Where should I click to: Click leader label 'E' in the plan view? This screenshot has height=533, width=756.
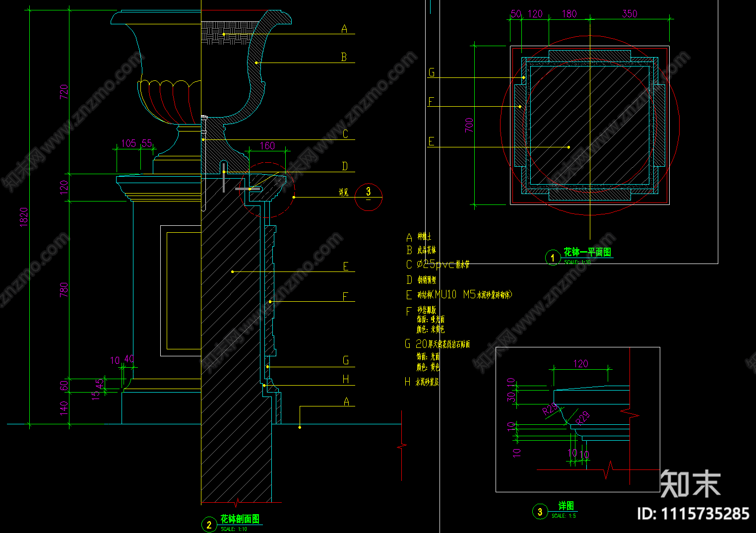pyautogui.click(x=431, y=141)
